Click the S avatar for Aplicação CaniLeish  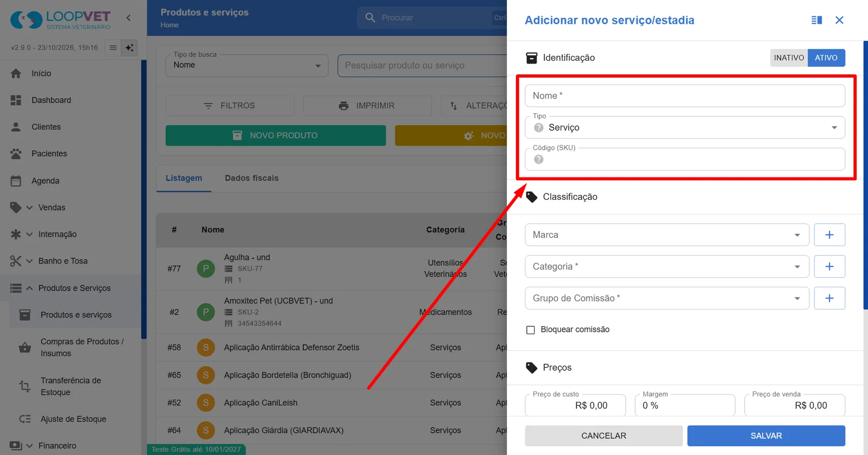(206, 403)
